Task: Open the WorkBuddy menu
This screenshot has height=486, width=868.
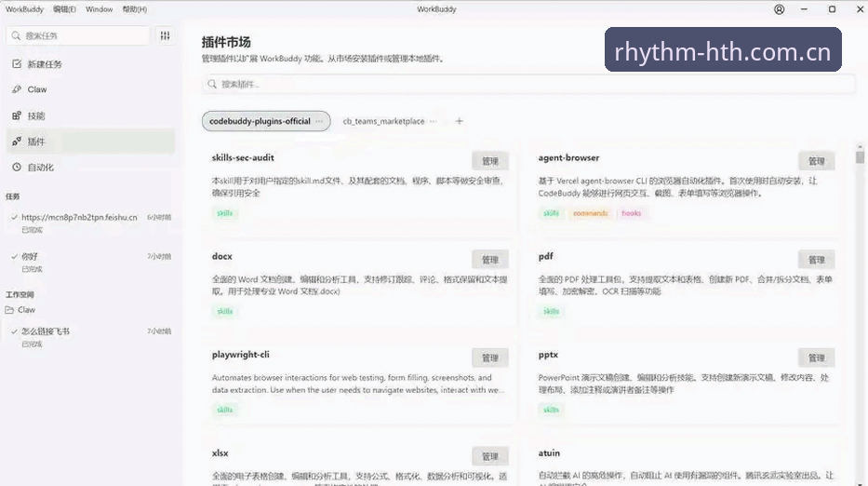Action: 24,9
